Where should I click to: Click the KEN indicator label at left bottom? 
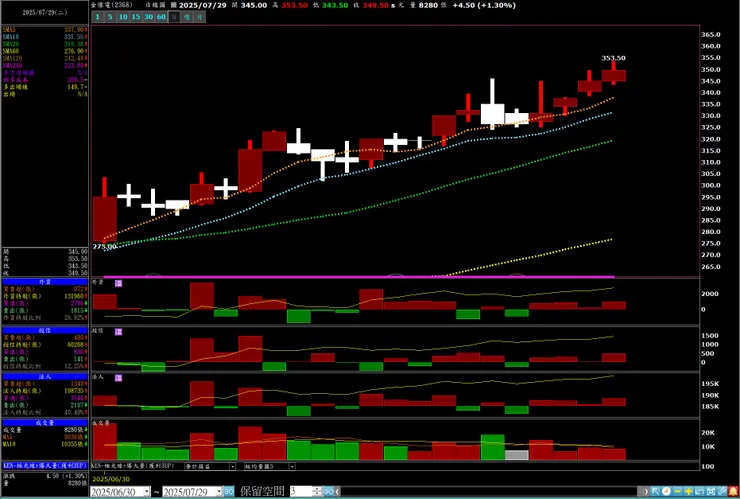(x=45, y=465)
